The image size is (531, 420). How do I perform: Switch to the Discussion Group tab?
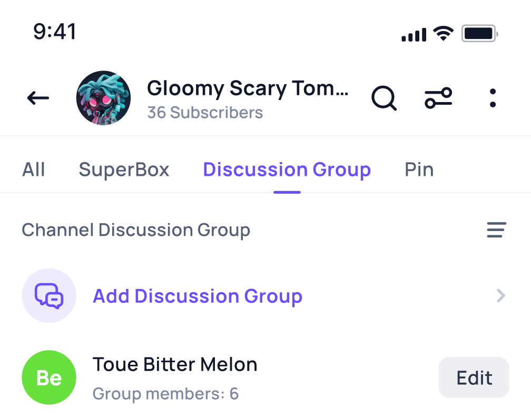pos(287,169)
